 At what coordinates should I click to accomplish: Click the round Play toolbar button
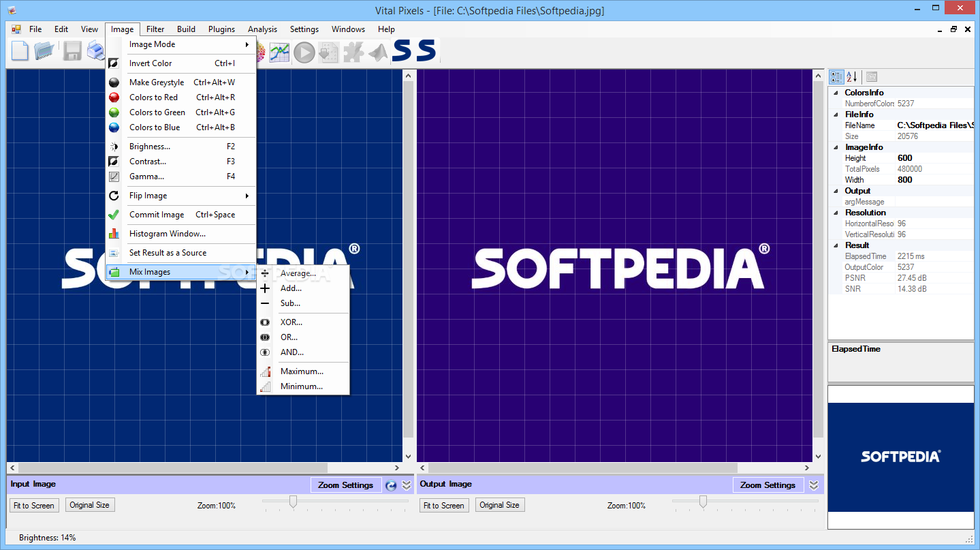pyautogui.click(x=304, y=52)
